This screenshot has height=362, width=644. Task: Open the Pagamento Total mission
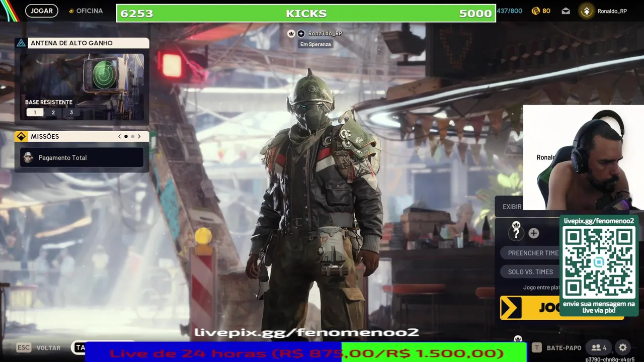[x=82, y=157]
